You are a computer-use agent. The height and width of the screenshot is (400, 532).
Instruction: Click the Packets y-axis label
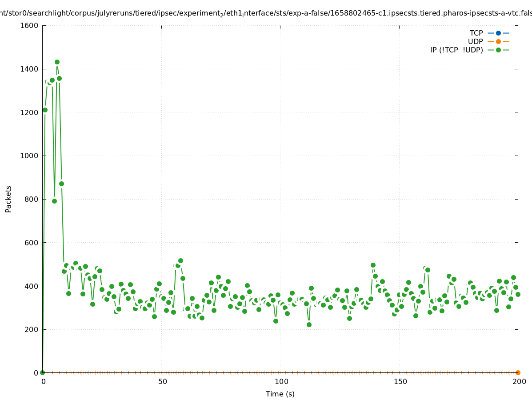(x=8, y=199)
